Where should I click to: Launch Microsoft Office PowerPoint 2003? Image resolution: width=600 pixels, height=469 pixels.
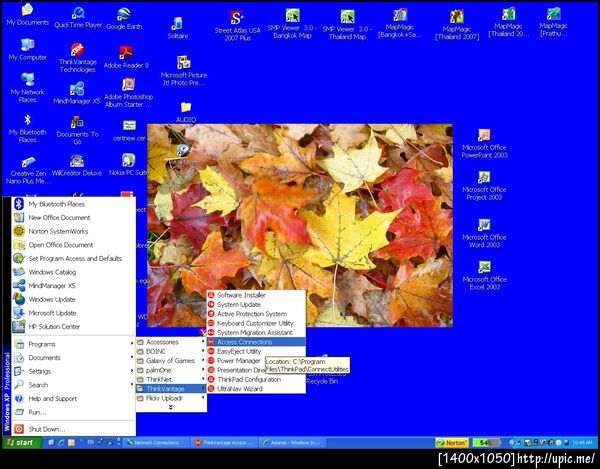484,144
